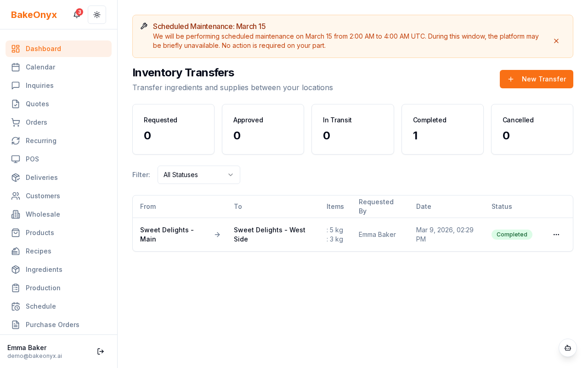
Task: Open the Ingredients section
Action: tap(44, 270)
